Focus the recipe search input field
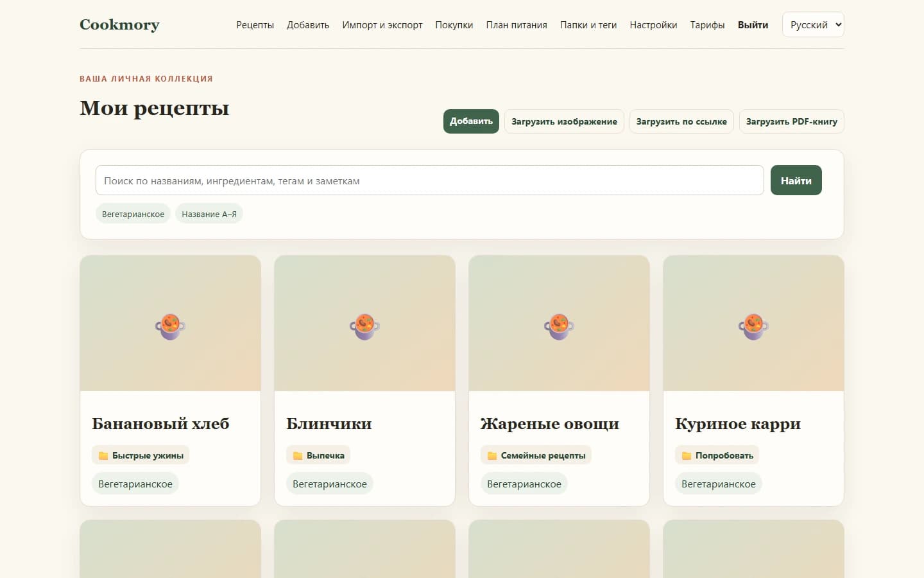 pos(430,180)
